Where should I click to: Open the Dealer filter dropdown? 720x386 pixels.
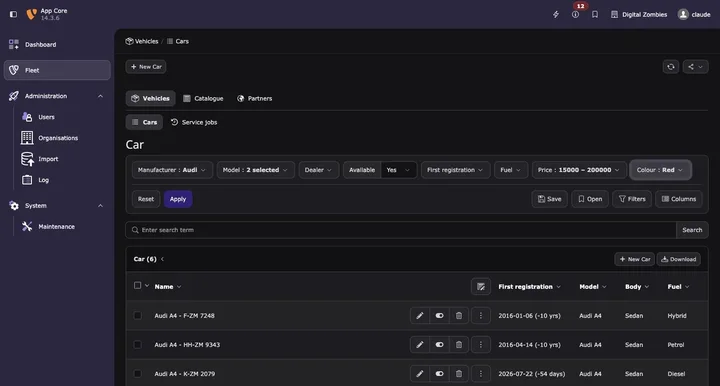point(318,170)
